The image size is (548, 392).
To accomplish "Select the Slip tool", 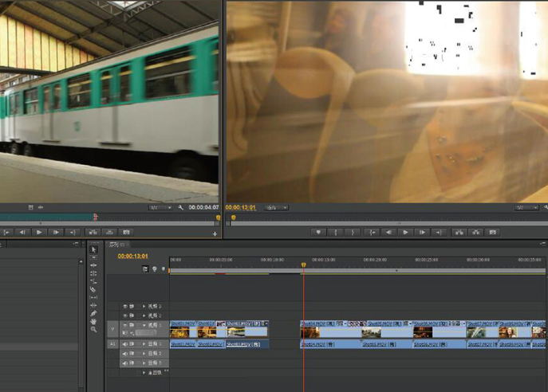I will tap(93, 297).
